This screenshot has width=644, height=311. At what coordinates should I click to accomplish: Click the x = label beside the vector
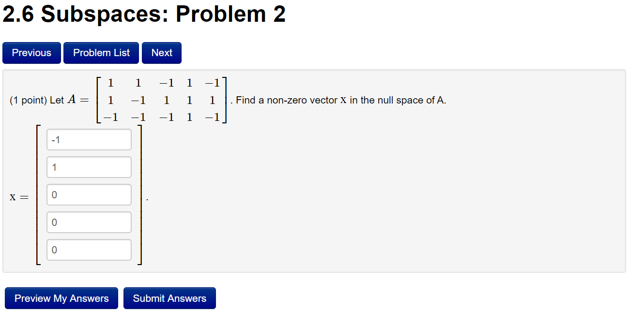[x=19, y=196]
